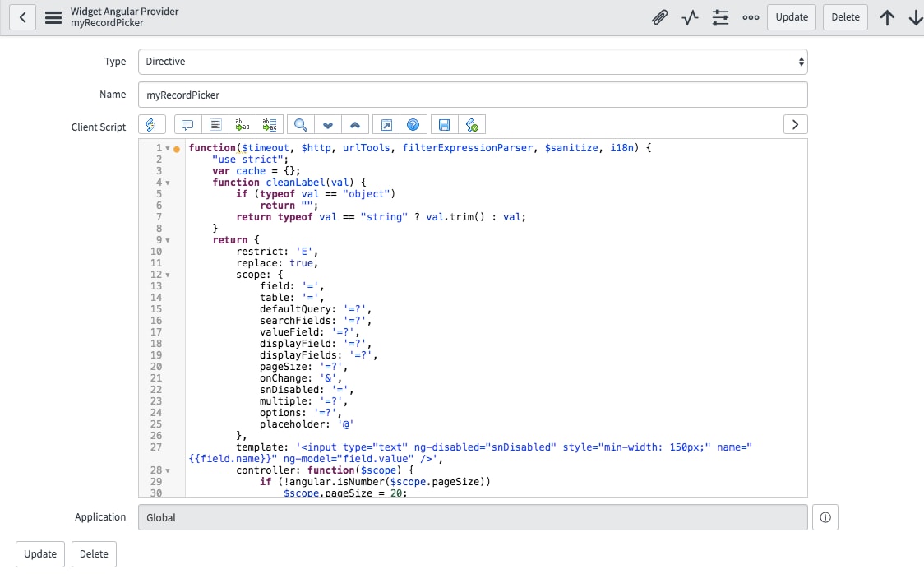Click 'var cache = {};' line
Screen dimensions: 924x574
click(256, 171)
